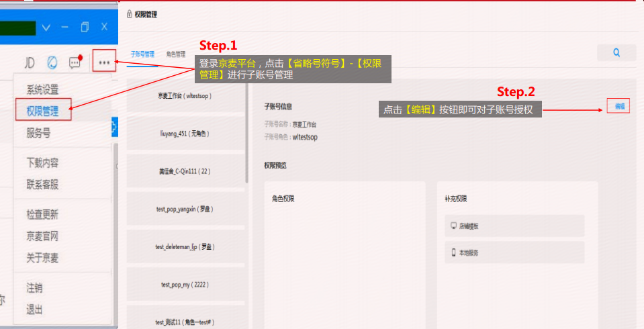Viewport: 644px width, 329px height.
Task: Select 关于京麦 menu item
Action: 43,258
